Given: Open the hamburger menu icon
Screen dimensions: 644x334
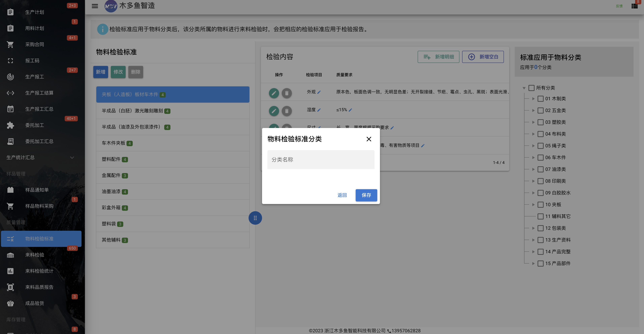Looking at the screenshot, I should click(95, 6).
